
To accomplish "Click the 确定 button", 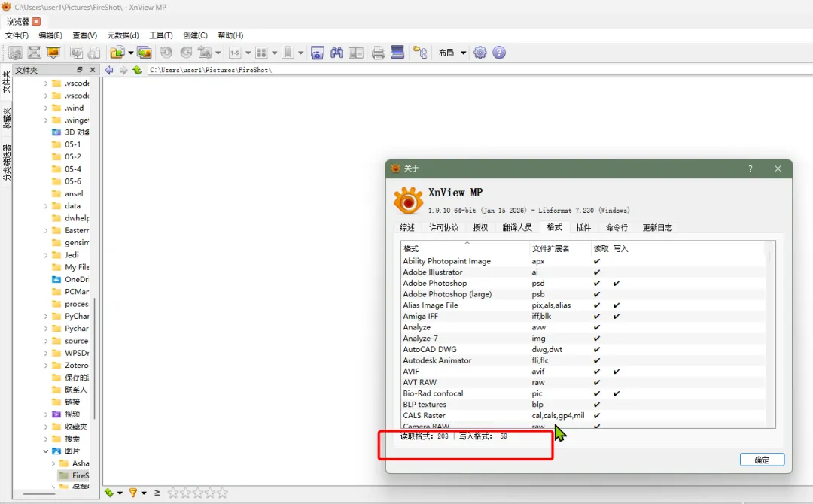I will point(762,460).
